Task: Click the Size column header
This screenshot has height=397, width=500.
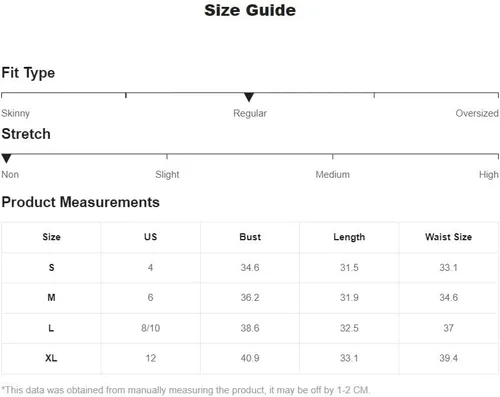Action: pos(51,237)
